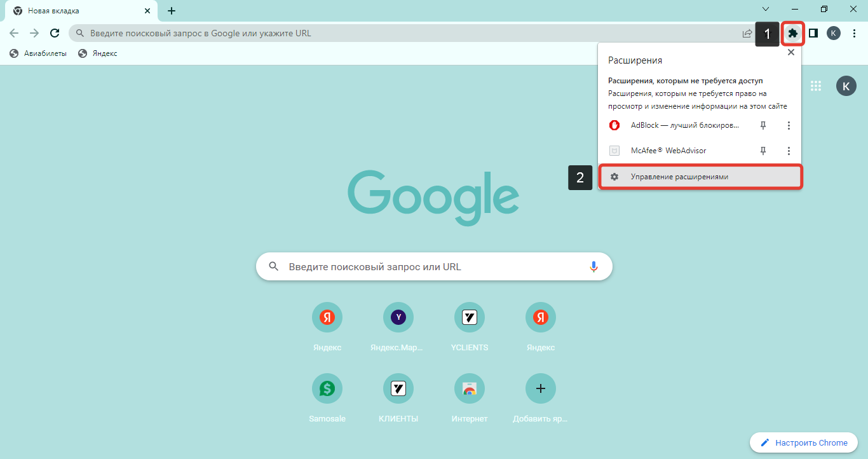Viewport: 868px width, 459px height.
Task: Open McAfee WebAdvisor three-dot menu
Action: click(789, 151)
